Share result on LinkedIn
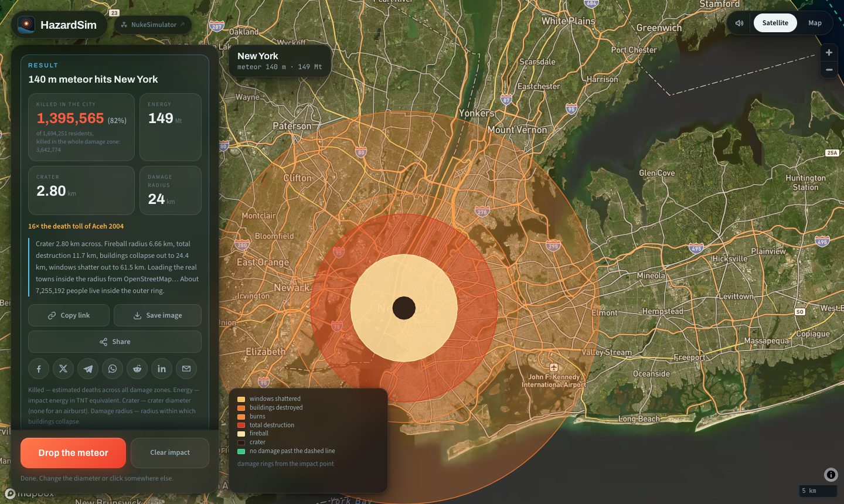The image size is (844, 504). pos(162,369)
